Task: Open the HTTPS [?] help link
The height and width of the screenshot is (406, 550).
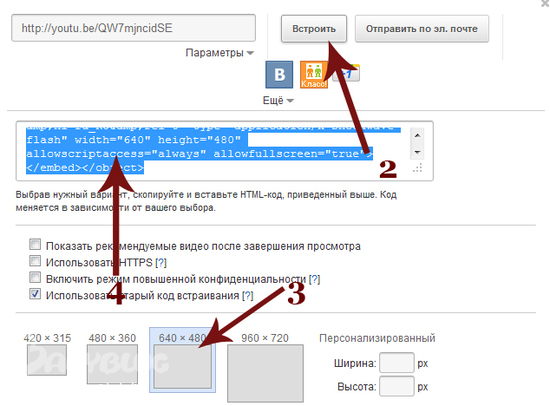Action: tap(161, 262)
